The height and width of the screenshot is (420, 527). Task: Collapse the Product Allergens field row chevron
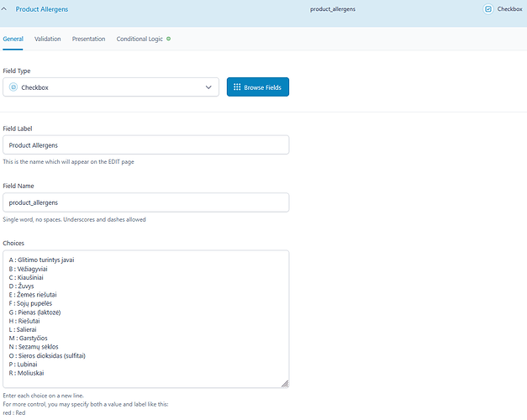tap(5, 8)
